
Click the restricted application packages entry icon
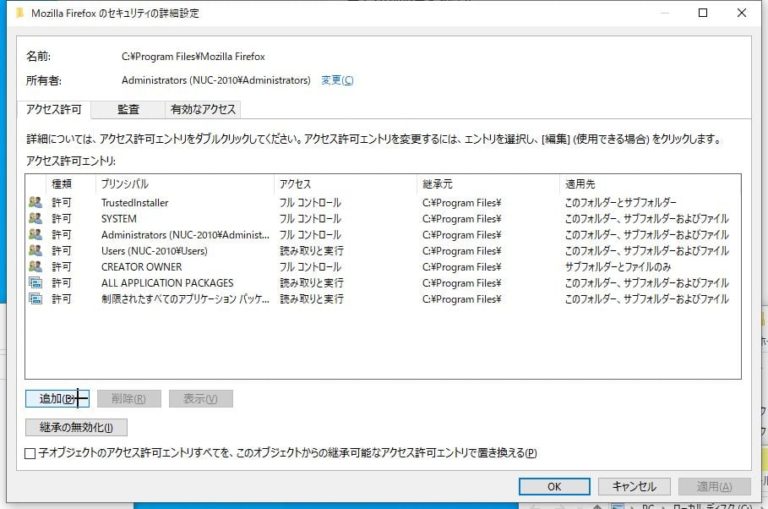tap(35, 298)
